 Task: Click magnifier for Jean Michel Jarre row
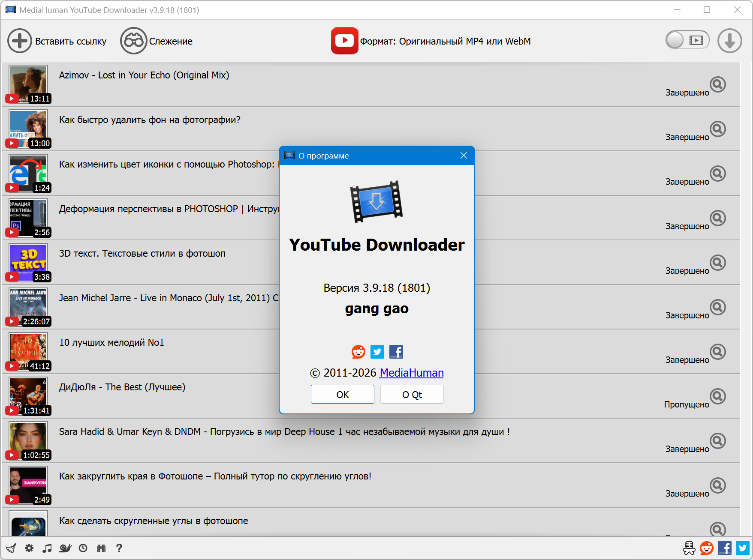tap(717, 307)
